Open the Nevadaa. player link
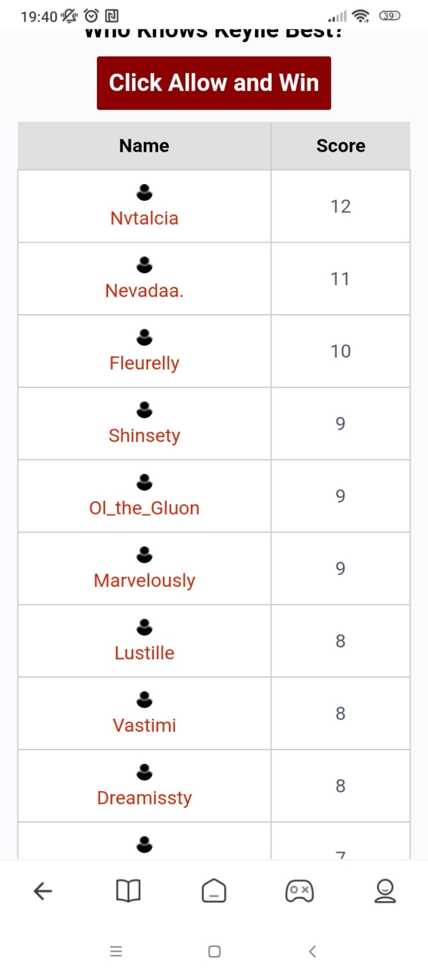 pyautogui.click(x=144, y=290)
